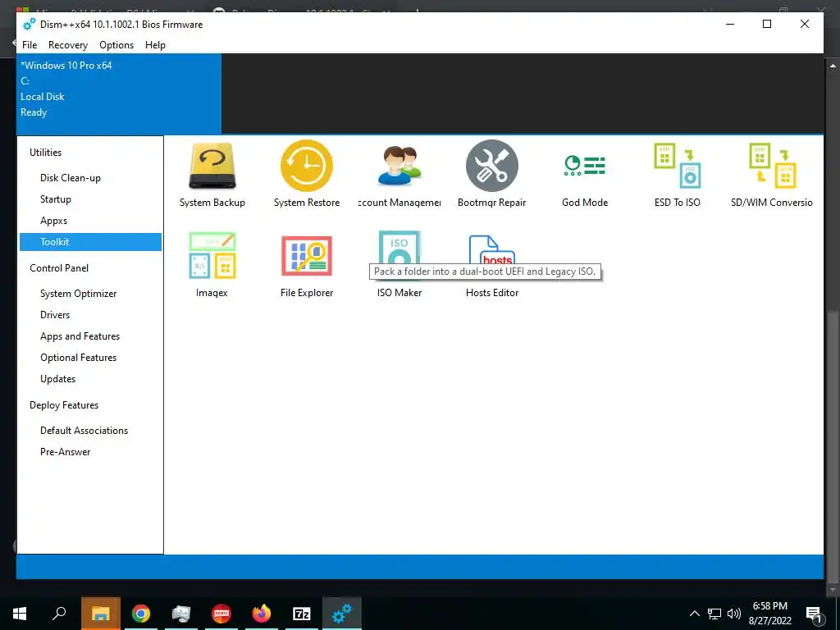Open the File menu
The image size is (840, 630).
[x=30, y=45]
